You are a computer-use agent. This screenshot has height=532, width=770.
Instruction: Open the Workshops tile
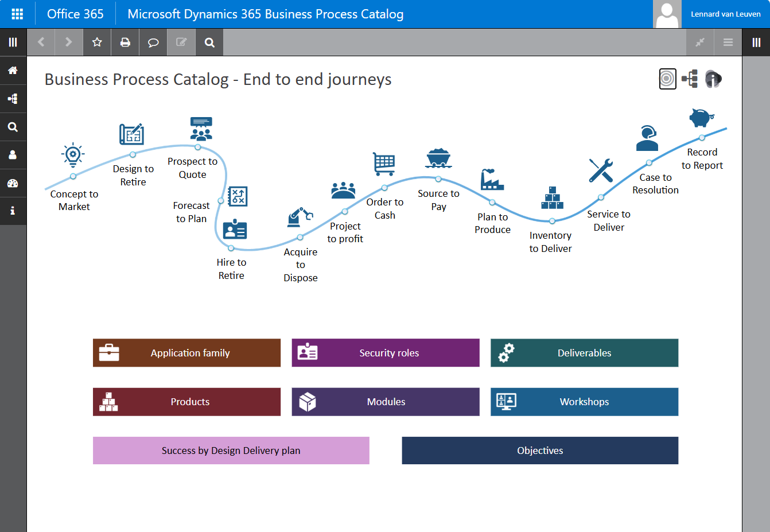pos(584,402)
